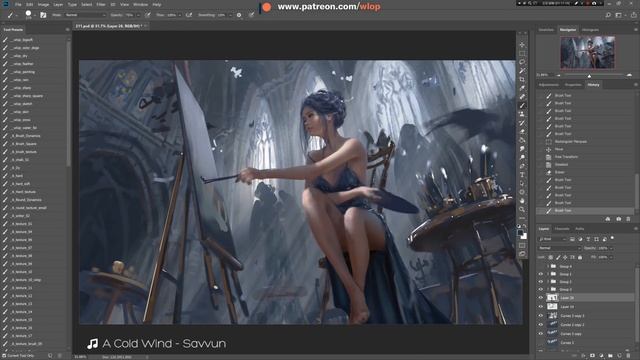Open the brush preset picker arrow
Screen dimensions: 640x360
pyautogui.click(x=35, y=16)
